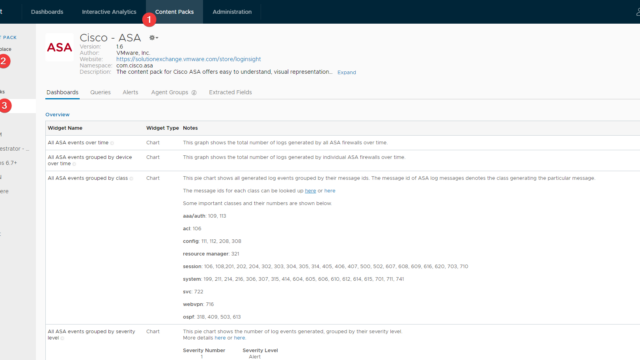Click the 'ospf: 318, 409, 503, 613' line
Screen dimensions: 640x360
coord(212,317)
